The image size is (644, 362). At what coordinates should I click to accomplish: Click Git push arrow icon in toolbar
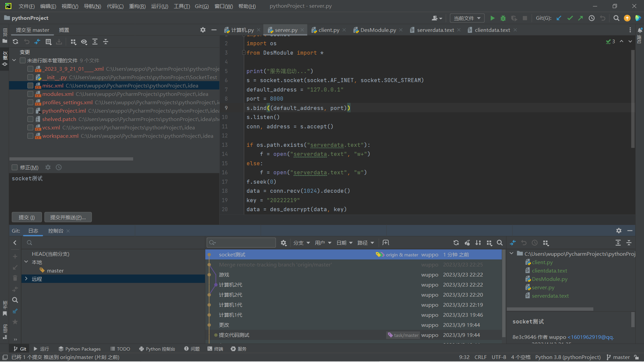pos(581,18)
